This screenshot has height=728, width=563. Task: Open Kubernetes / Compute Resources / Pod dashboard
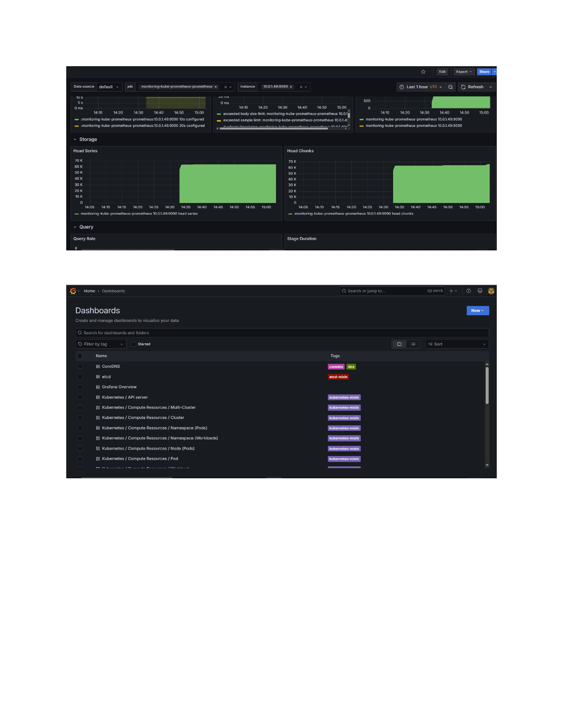point(140,459)
